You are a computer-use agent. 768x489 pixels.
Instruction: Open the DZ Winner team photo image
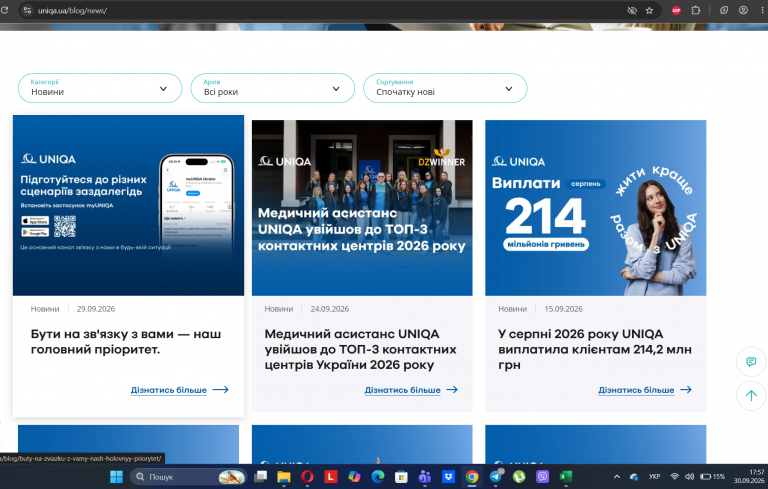(362, 208)
